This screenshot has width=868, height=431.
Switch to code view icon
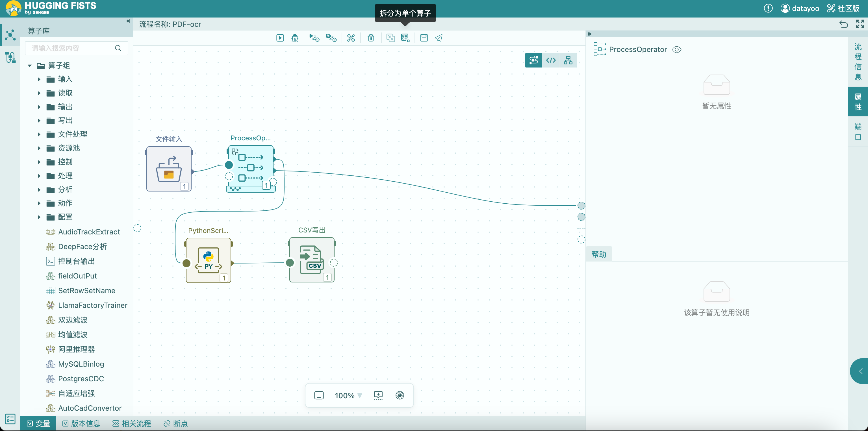click(x=551, y=60)
